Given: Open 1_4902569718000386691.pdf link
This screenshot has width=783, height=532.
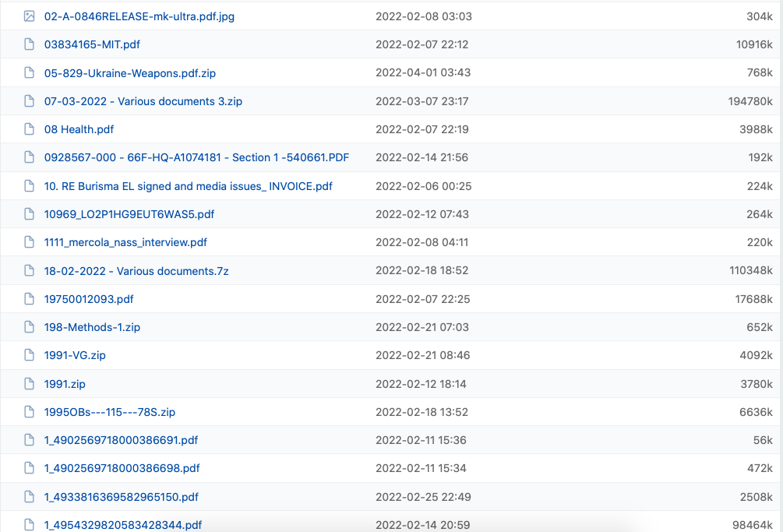Looking at the screenshot, I should coord(121,439).
